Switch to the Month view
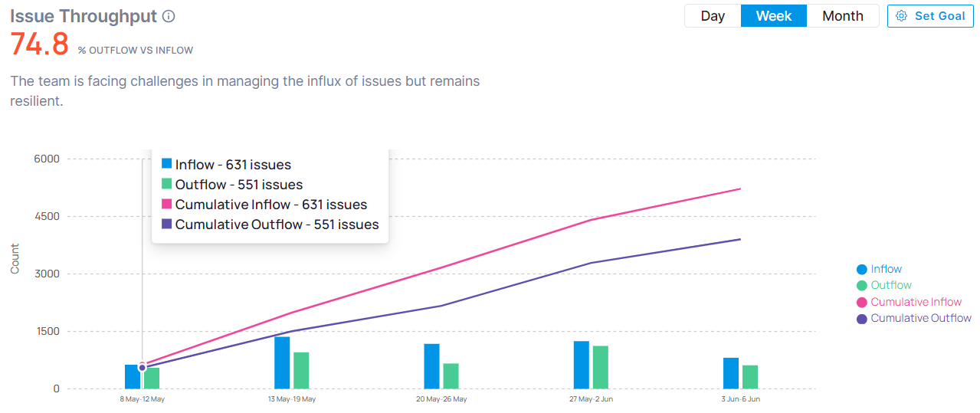Viewport: 980px width, 413px height. coord(843,16)
